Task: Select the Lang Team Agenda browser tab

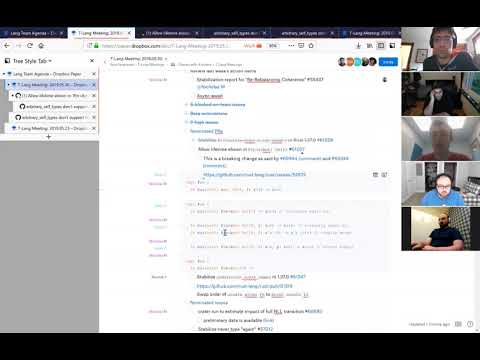Action: (33, 33)
